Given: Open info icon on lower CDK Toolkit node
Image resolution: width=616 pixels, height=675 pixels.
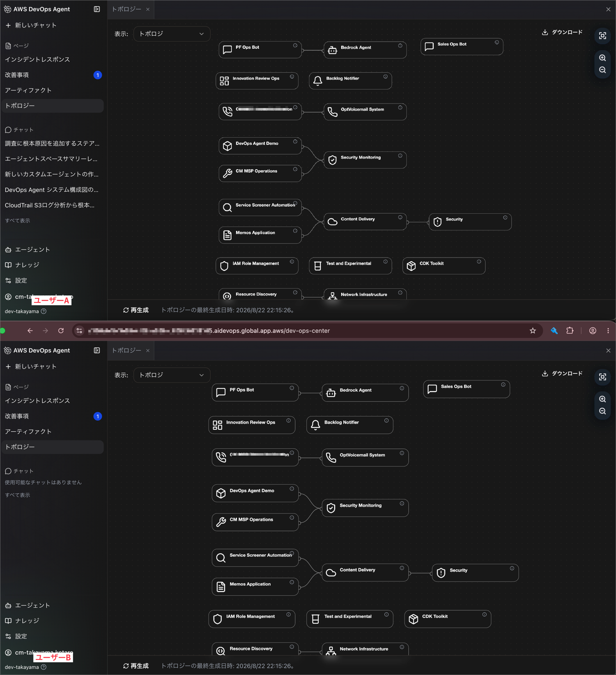Looking at the screenshot, I should (485, 615).
